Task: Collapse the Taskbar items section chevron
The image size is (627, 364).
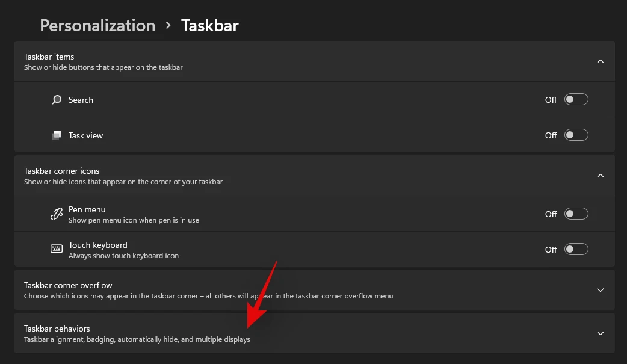Action: coord(600,61)
